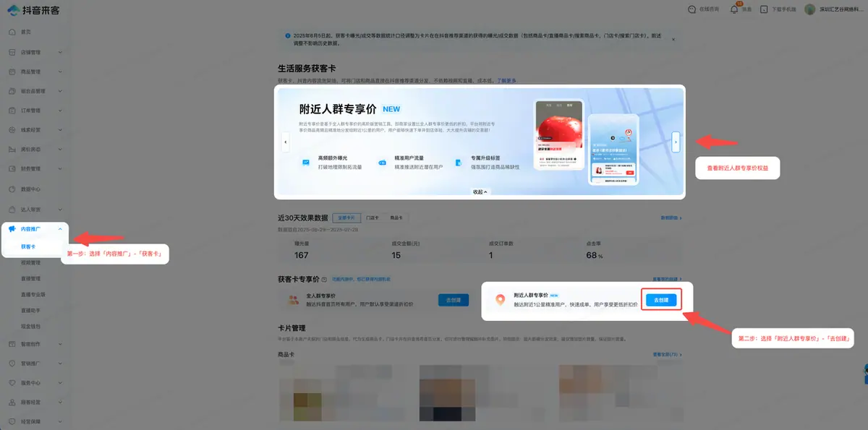The width and height of the screenshot is (868, 430).
Task: Click the 点击率 value 68%
Action: pyautogui.click(x=595, y=255)
